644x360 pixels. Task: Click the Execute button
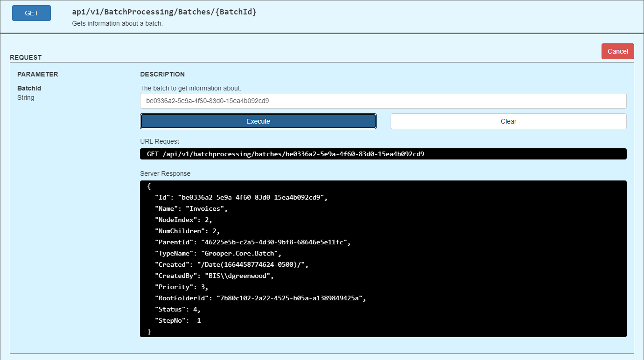click(258, 121)
